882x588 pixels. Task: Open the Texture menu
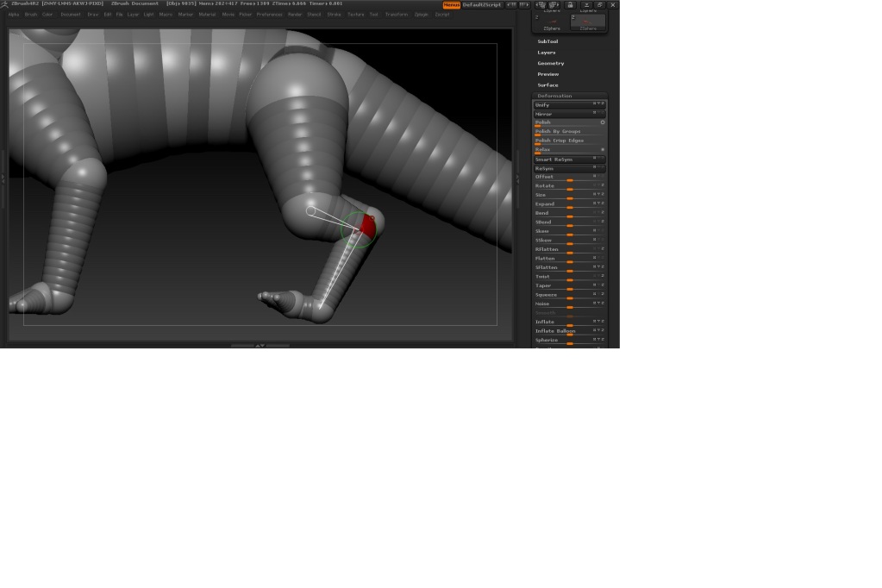355,15
